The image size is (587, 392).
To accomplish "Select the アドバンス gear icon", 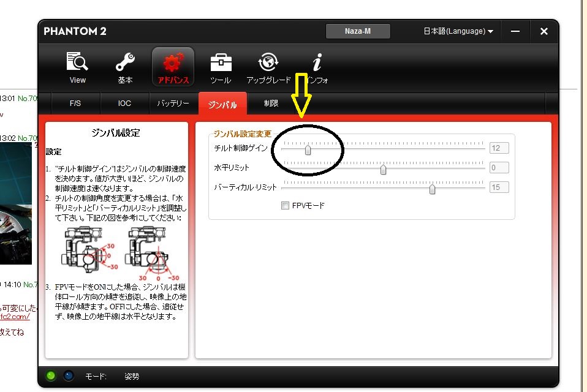I will click(x=173, y=62).
